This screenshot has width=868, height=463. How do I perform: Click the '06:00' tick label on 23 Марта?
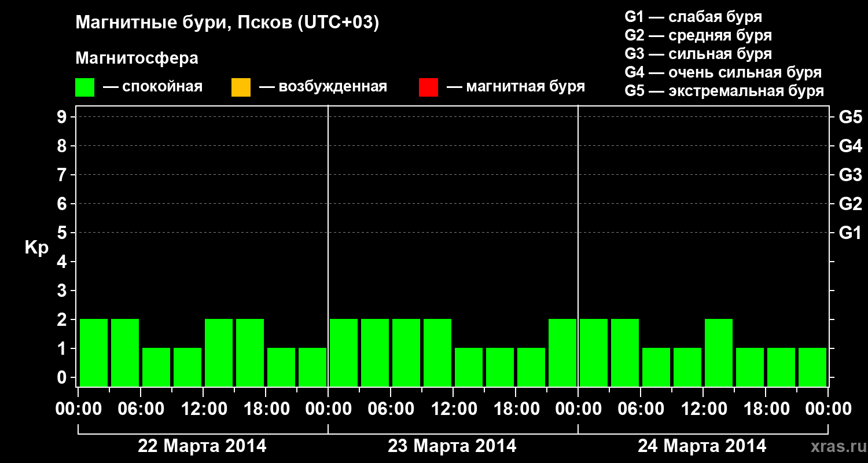(x=391, y=409)
